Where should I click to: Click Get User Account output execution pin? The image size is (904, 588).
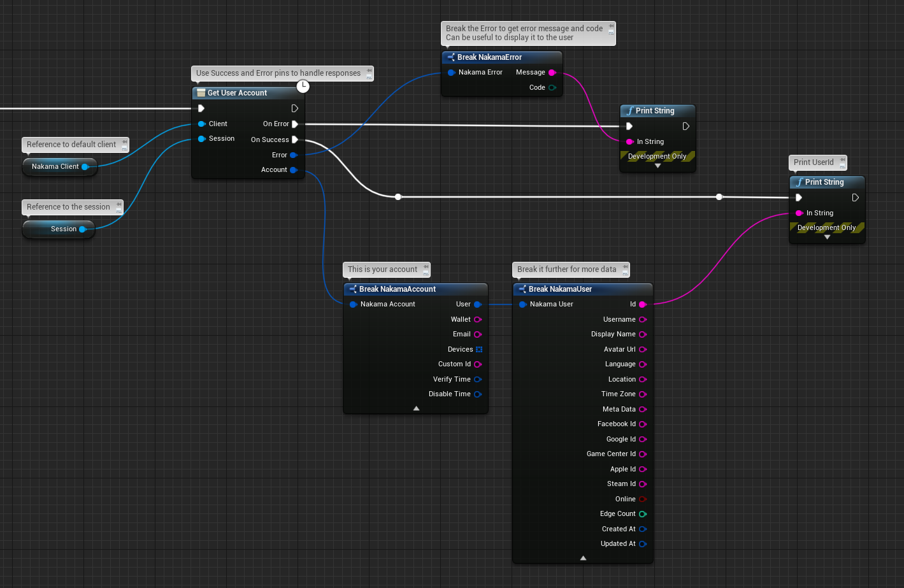coord(295,108)
